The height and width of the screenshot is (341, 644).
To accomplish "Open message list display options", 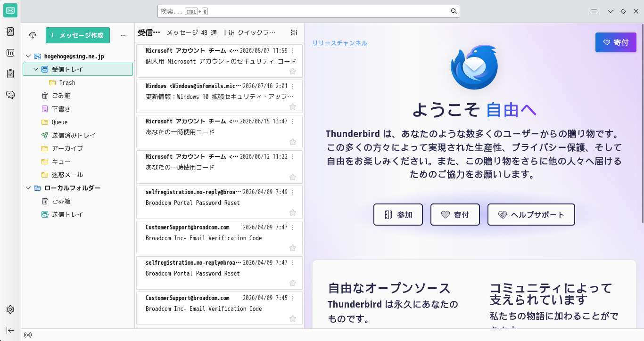I will pyautogui.click(x=294, y=32).
